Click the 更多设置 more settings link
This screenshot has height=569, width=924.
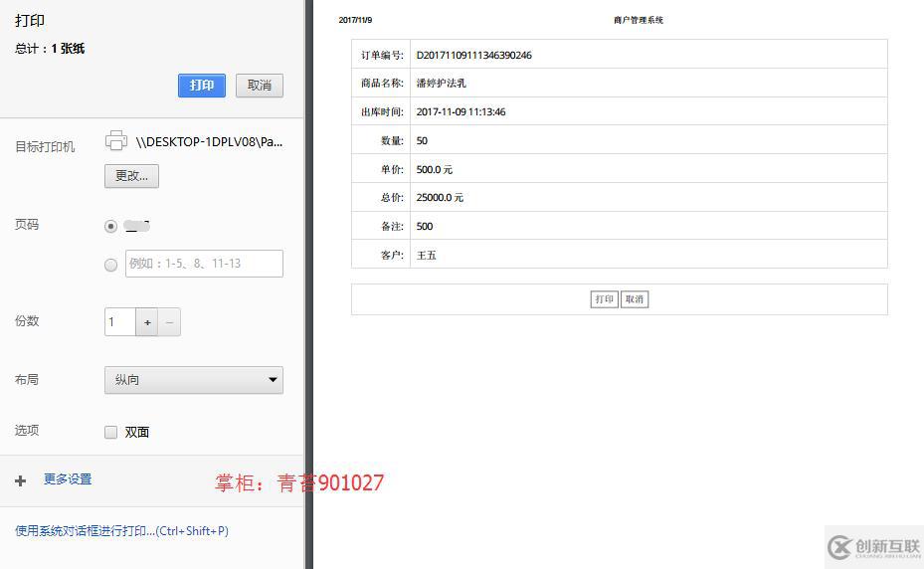coord(68,478)
